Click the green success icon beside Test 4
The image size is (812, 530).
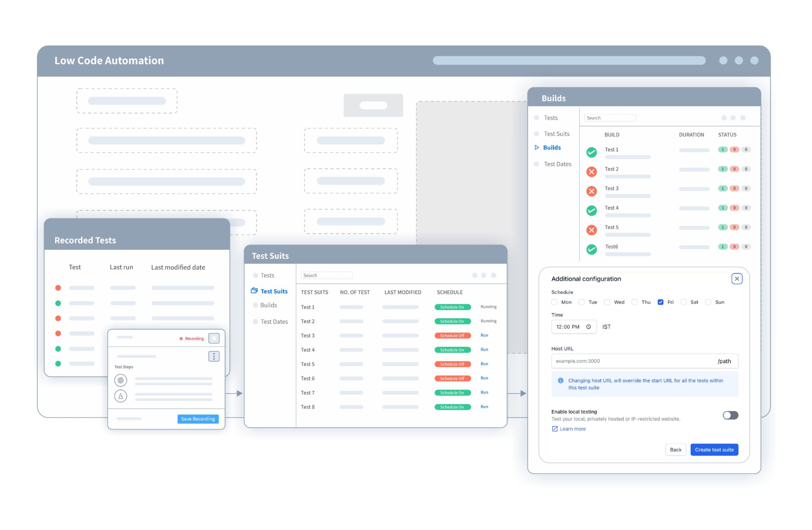pos(591,210)
